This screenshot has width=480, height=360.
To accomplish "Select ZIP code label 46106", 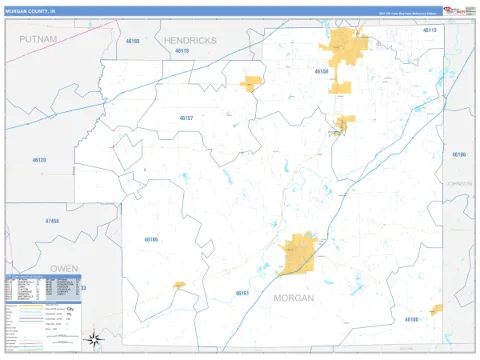I will point(459,154).
